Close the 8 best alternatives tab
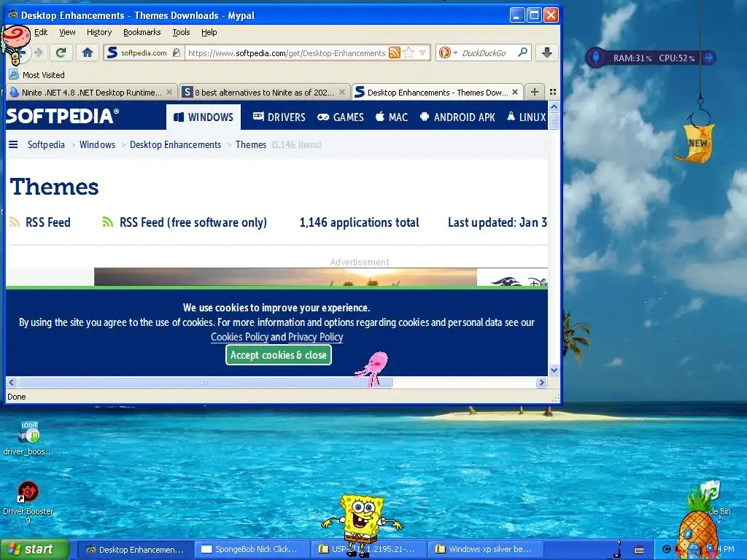The height and width of the screenshot is (560, 747). pos(342,92)
